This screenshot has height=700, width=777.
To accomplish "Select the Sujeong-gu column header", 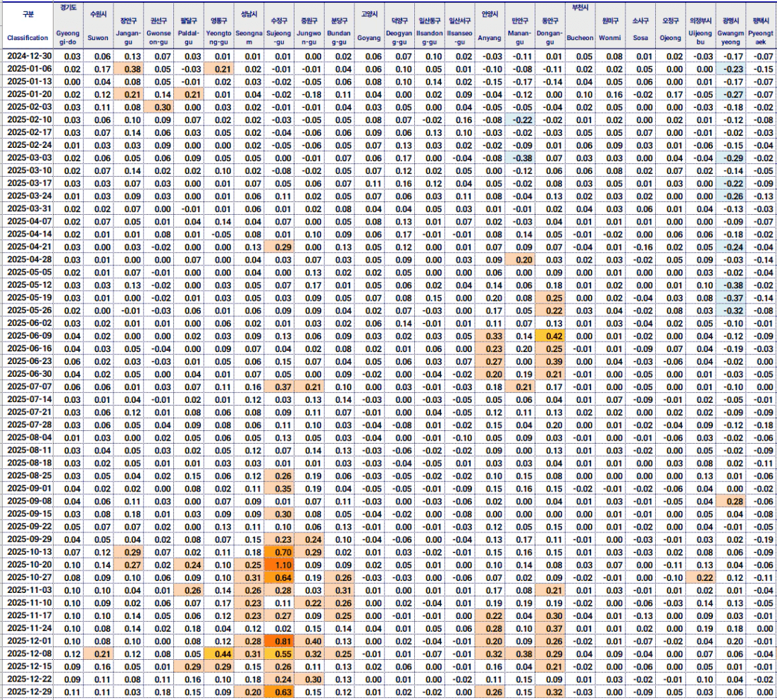I will point(279,25).
